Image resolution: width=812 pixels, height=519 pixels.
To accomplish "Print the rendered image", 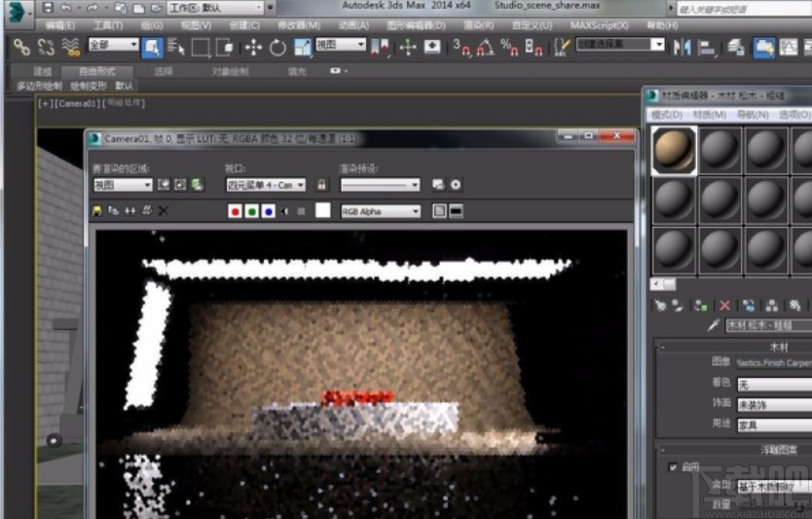I will 147,210.
